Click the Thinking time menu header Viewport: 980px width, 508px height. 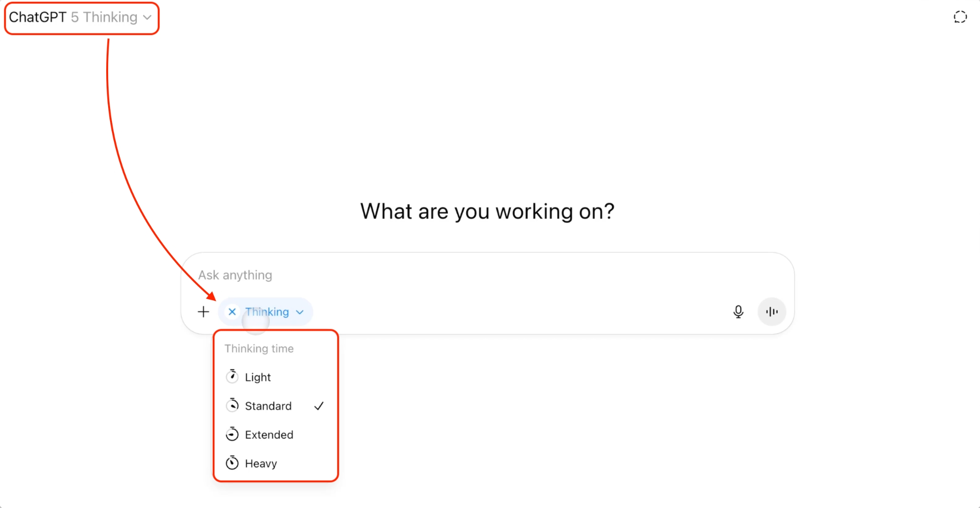pyautogui.click(x=259, y=349)
